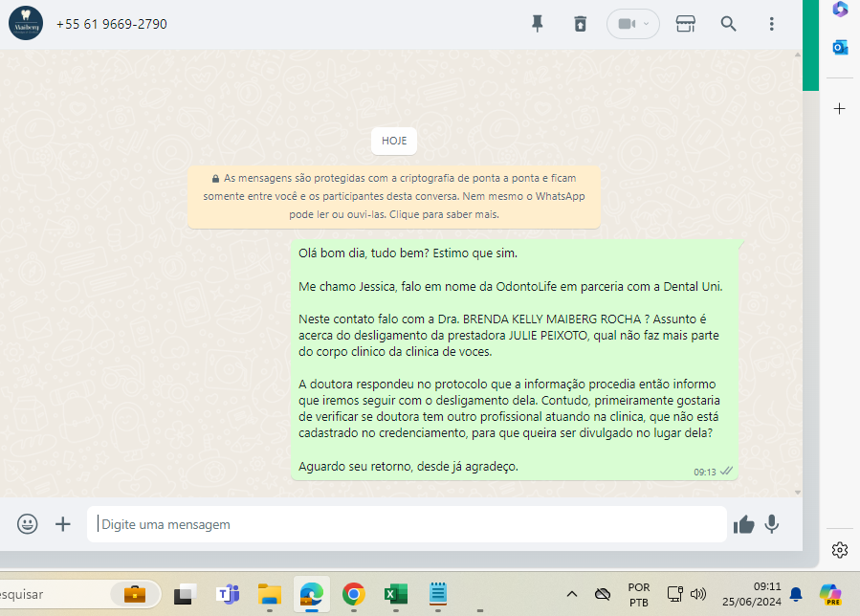Screen dimensions: 860x616
Task: Open the three-dot chat menu
Action: coord(772,24)
